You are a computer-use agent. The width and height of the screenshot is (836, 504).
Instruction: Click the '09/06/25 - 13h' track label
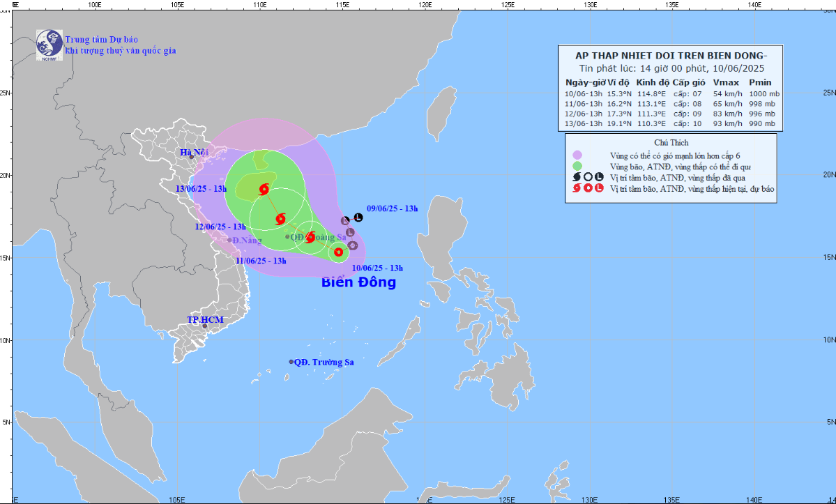point(393,209)
